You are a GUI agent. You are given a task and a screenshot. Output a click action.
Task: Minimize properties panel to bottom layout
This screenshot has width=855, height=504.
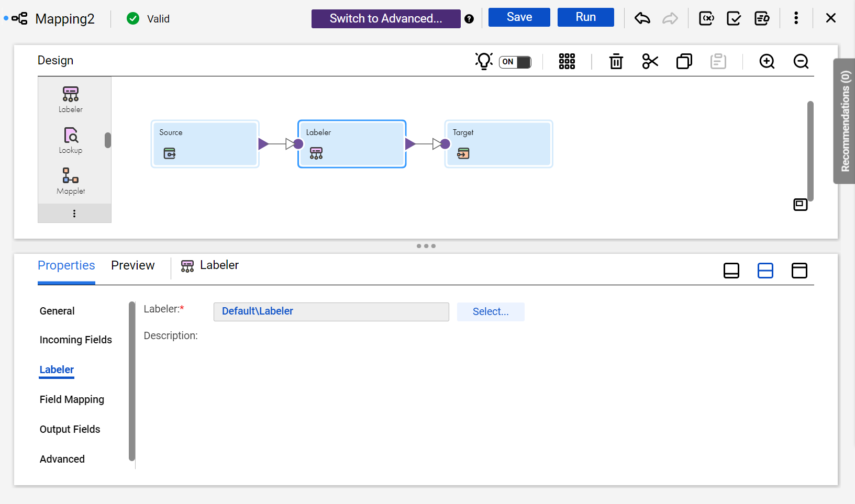tap(731, 271)
